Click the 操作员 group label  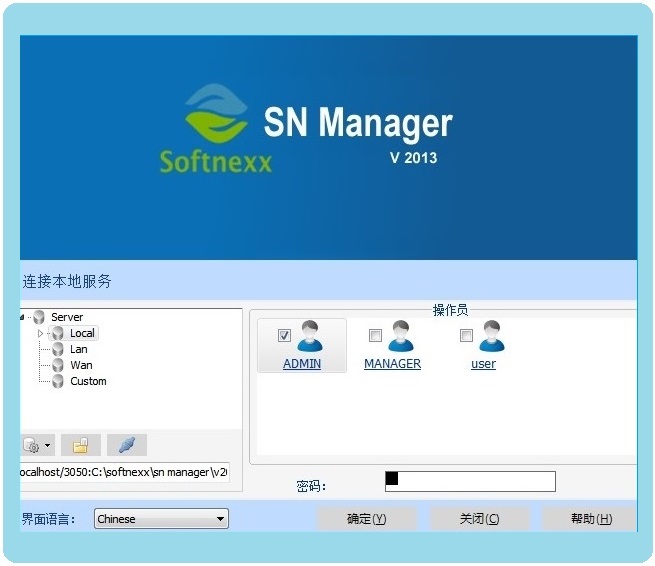pyautogui.click(x=450, y=310)
